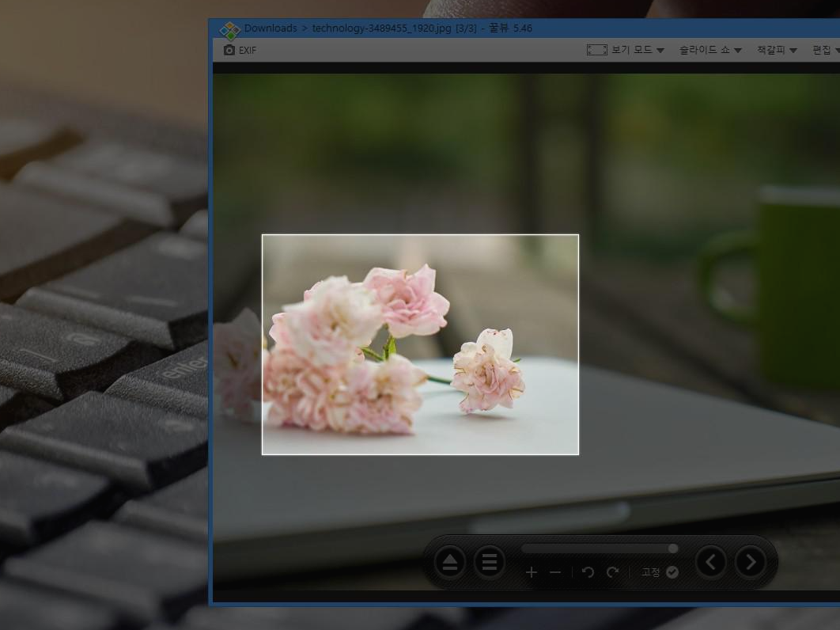Viewport: 840px width, 630px height.
Task: Zoom in with the plus icon
Action: click(531, 573)
